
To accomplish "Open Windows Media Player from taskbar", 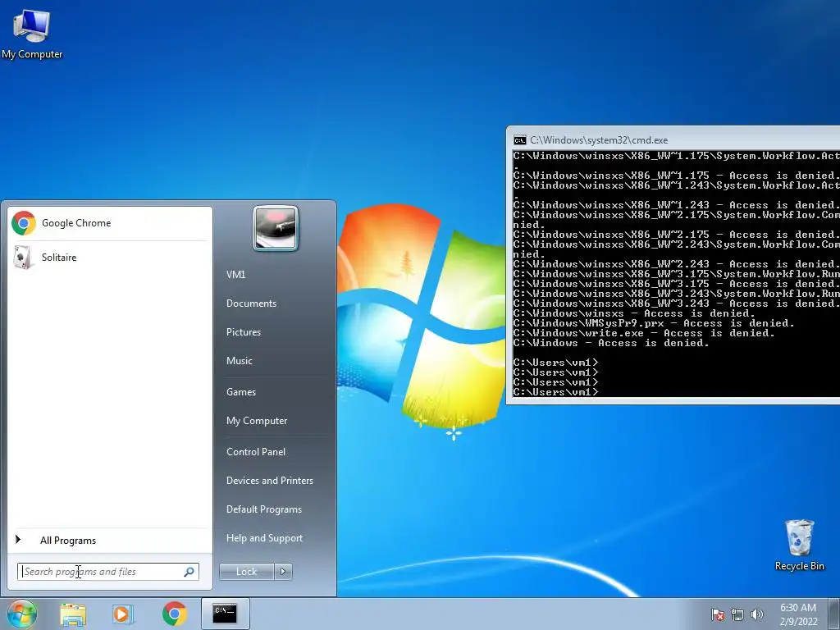I will (x=123, y=614).
